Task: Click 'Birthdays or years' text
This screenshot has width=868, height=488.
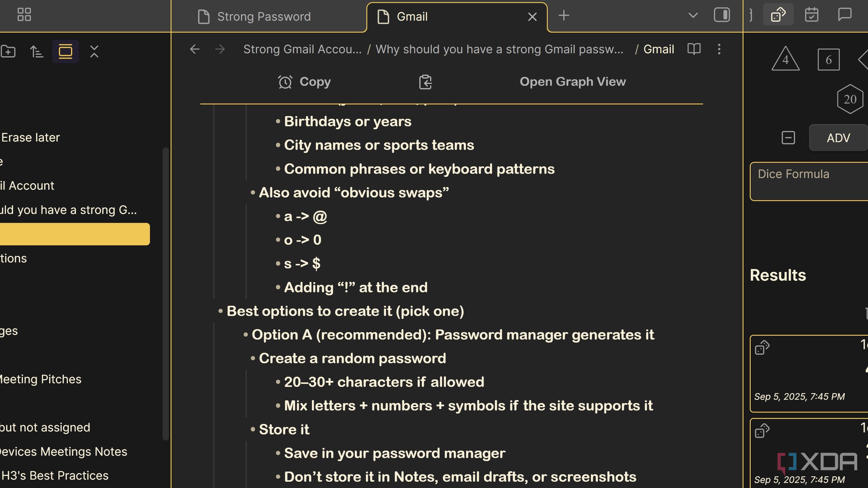Action: [348, 121]
